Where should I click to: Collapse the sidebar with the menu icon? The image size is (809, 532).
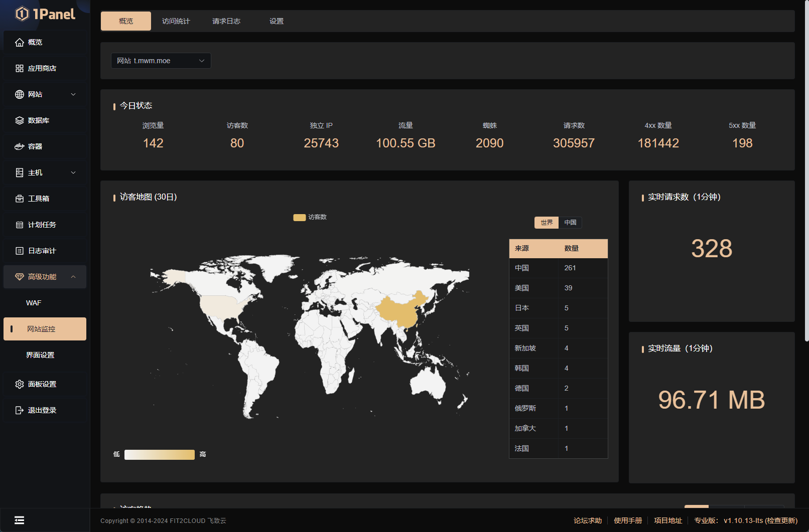click(x=20, y=520)
